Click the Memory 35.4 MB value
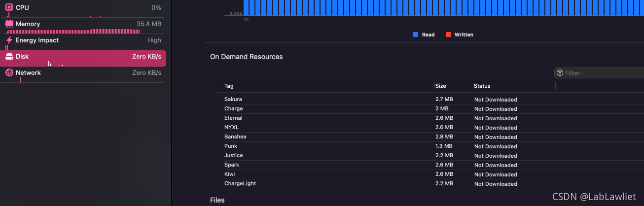The image size is (644, 206). click(x=149, y=24)
